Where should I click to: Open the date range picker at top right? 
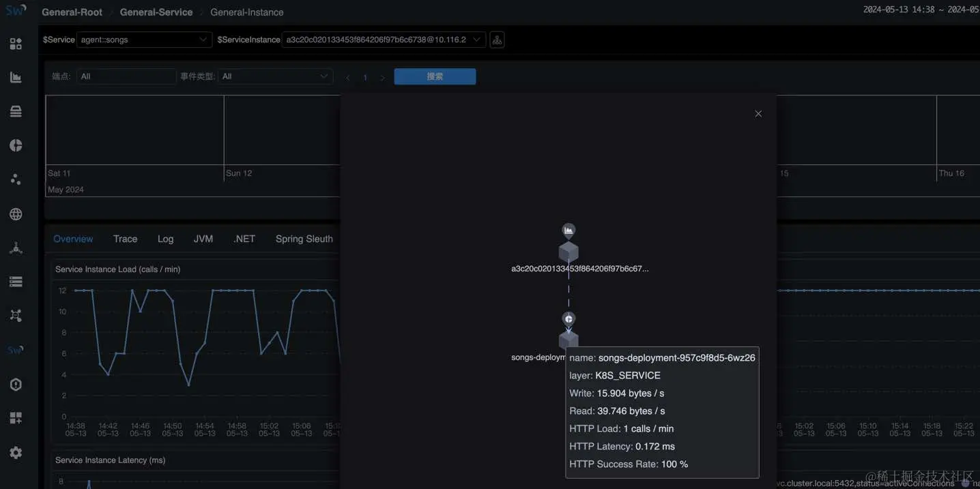point(921,10)
